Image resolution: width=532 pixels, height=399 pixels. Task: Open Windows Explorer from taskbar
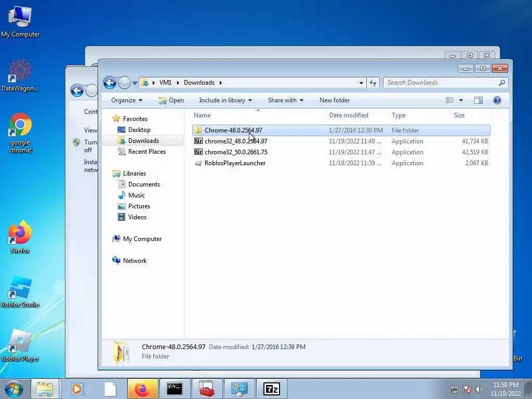click(x=45, y=389)
